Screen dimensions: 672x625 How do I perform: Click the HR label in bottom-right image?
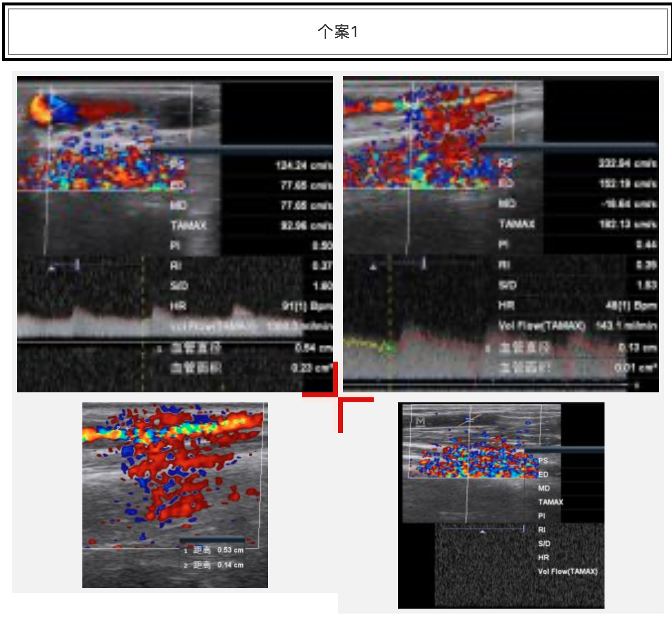click(x=543, y=558)
